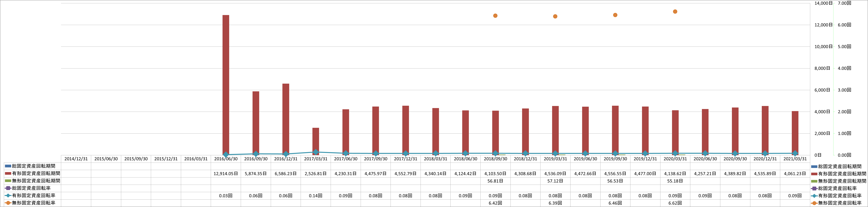Click the teal diamond marker at 2017/03/31
Image resolution: width=868 pixels, height=207 pixels.
(316, 152)
